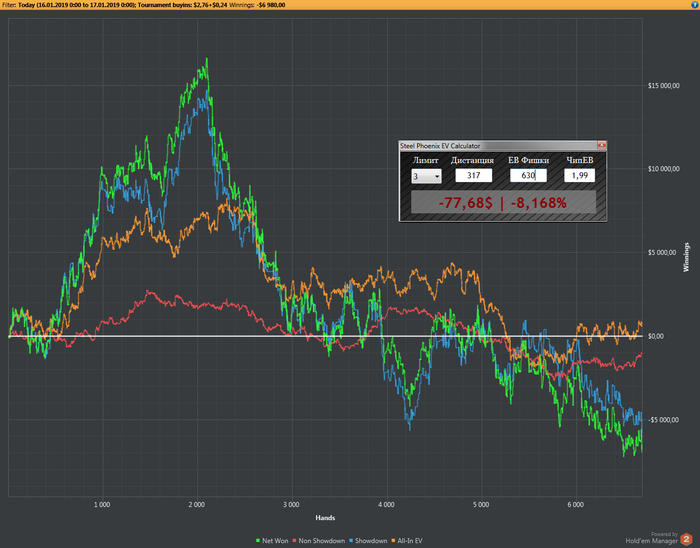
Task: Click the Hands axis title
Action: [x=325, y=518]
